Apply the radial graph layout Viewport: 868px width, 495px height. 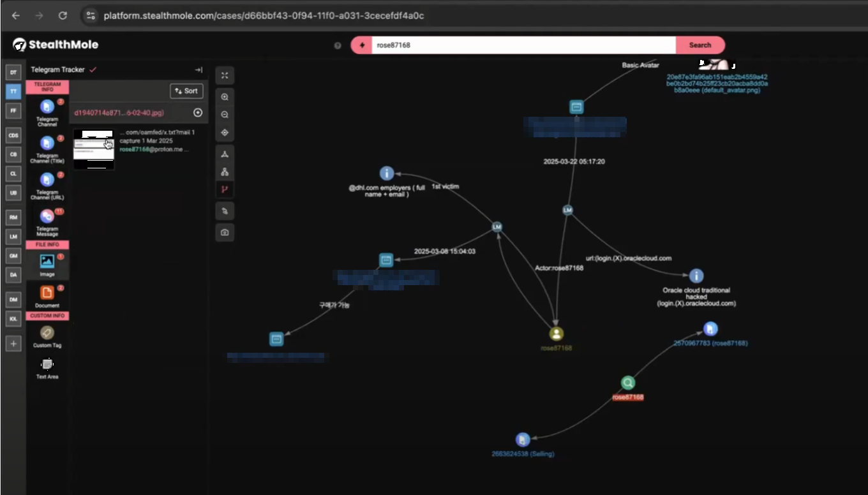(x=225, y=154)
